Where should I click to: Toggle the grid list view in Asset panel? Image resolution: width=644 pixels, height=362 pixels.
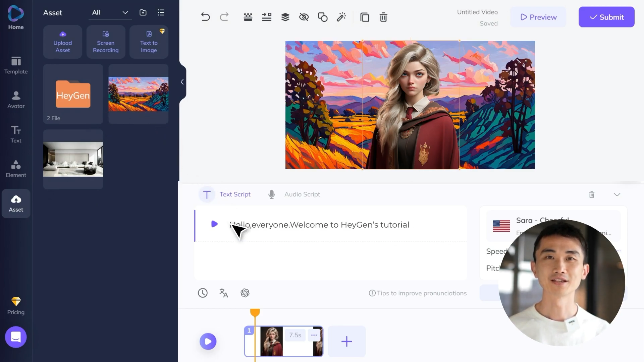click(161, 12)
